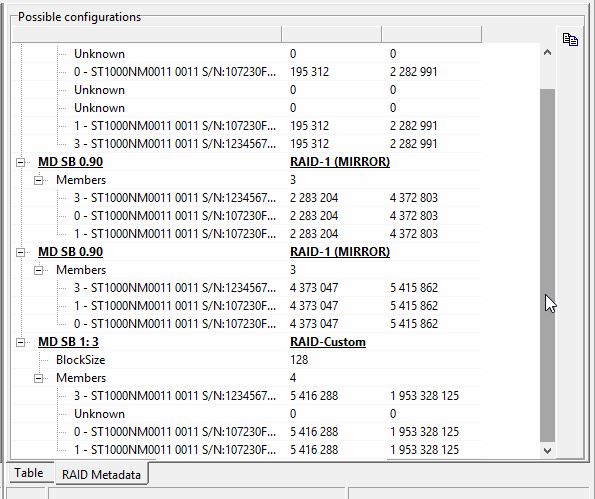Click the first column header
Screen dimensions: 595x499
click(x=147, y=34)
